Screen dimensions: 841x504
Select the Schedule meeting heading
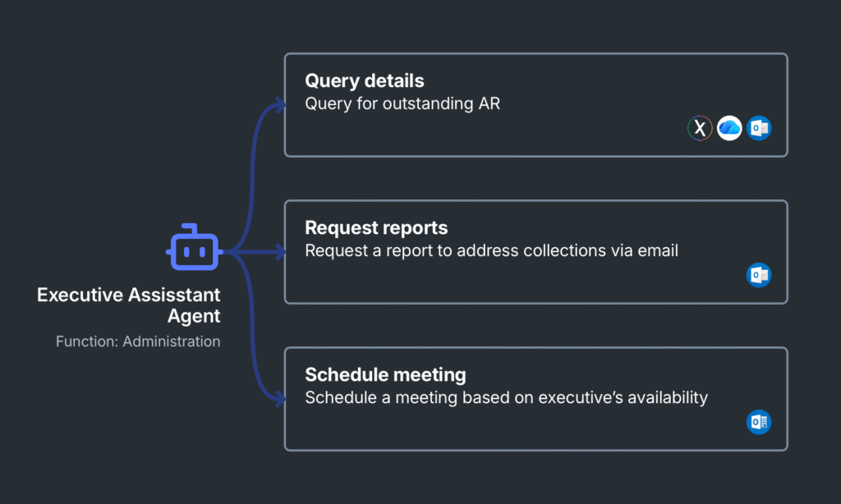(x=385, y=374)
